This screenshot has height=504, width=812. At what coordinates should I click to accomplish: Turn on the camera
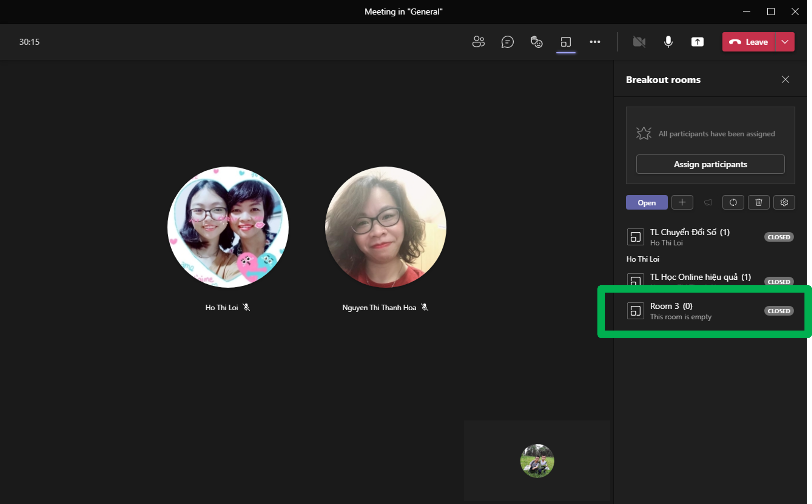pyautogui.click(x=639, y=42)
